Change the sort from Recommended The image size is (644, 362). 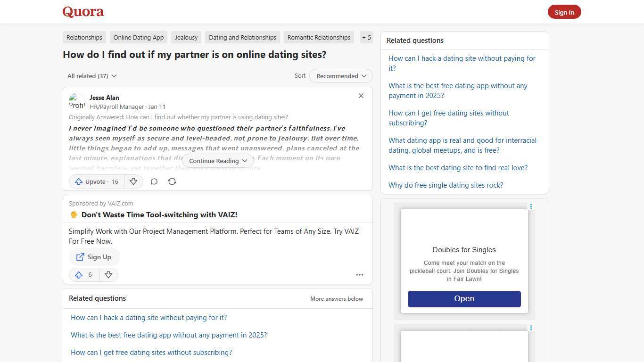pyautogui.click(x=340, y=76)
